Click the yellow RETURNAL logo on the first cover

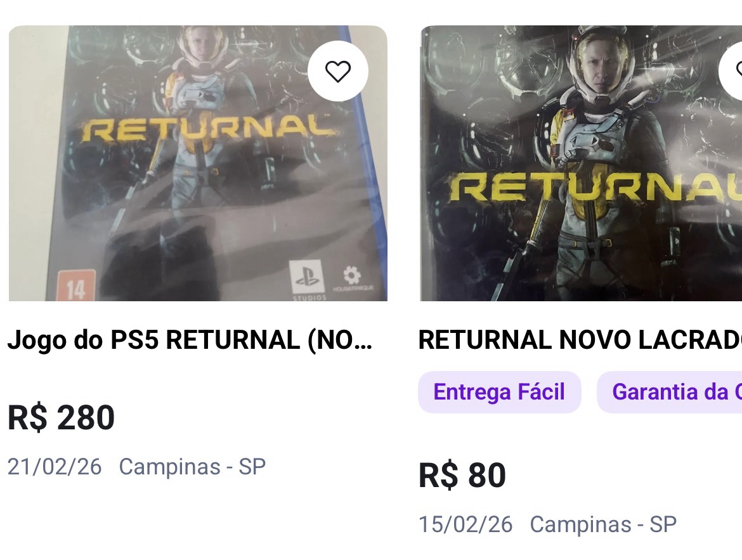(207, 129)
